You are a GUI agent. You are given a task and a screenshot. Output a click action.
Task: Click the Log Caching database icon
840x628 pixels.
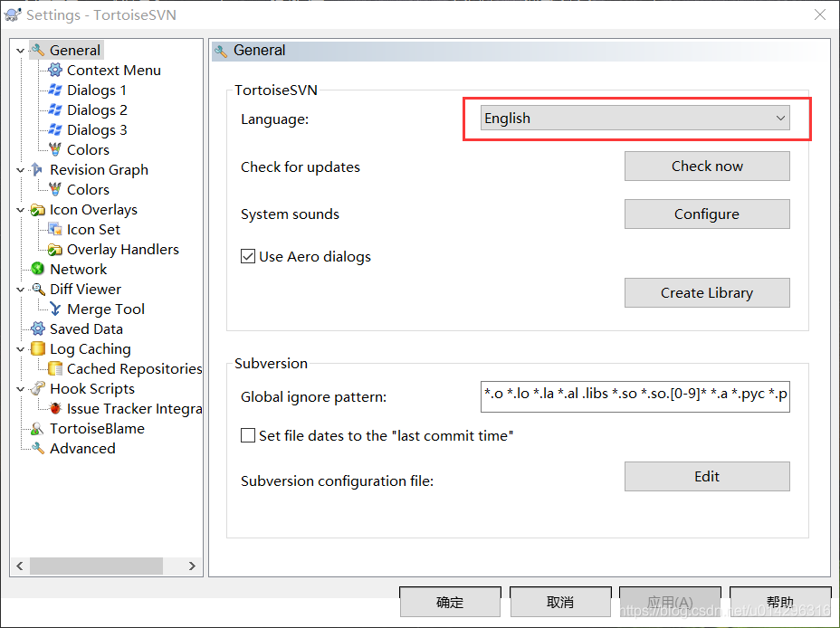(x=37, y=348)
